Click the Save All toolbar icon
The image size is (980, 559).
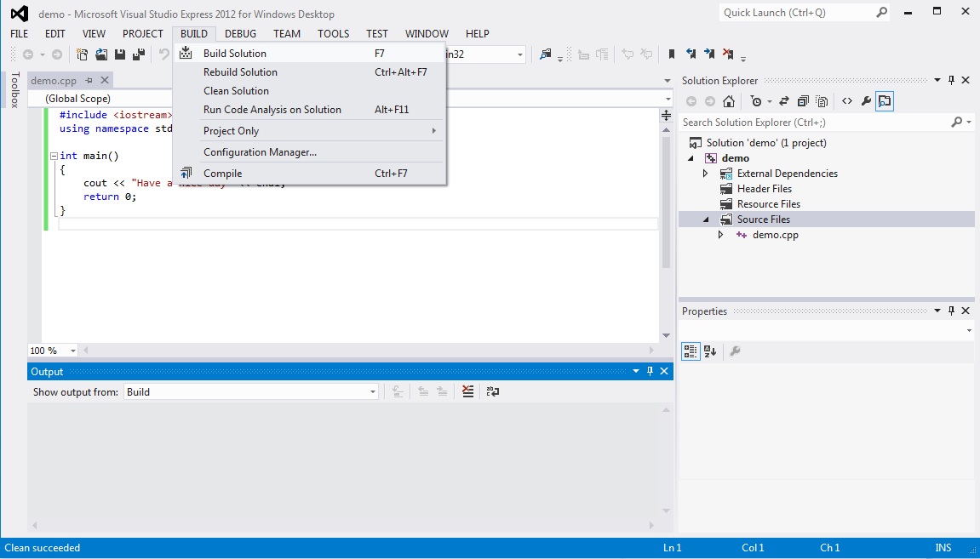click(x=139, y=54)
